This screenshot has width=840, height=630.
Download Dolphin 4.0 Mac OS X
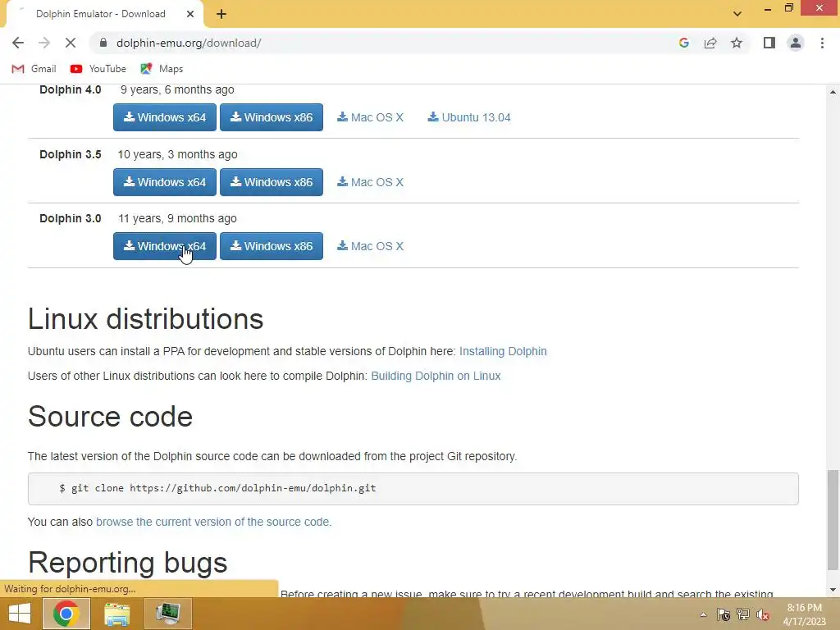pyautogui.click(x=370, y=117)
